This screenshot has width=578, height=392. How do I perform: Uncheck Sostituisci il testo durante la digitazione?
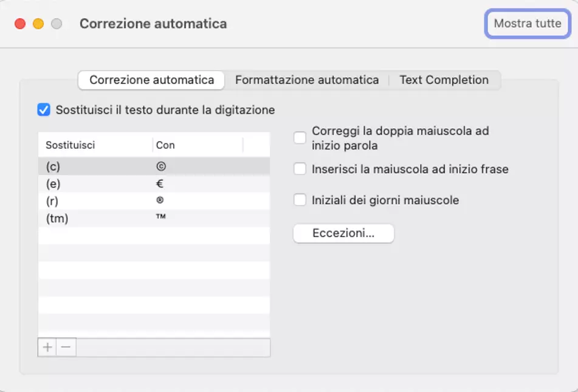coord(44,110)
